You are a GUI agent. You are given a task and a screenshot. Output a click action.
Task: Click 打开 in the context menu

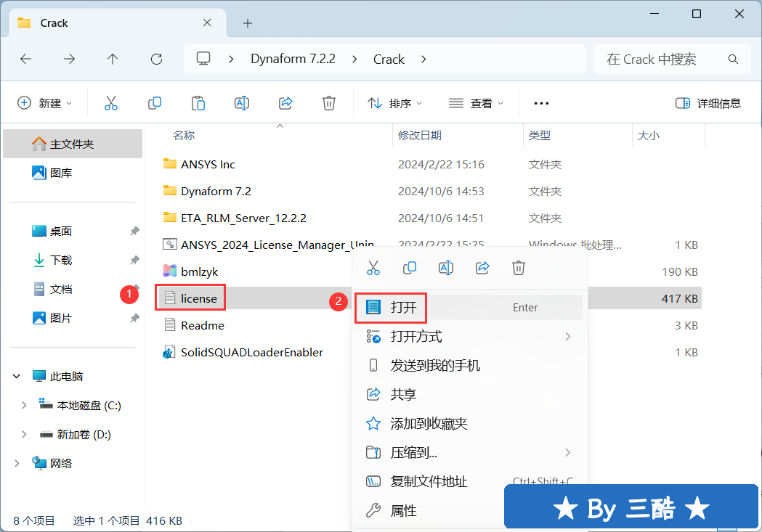[469, 307]
